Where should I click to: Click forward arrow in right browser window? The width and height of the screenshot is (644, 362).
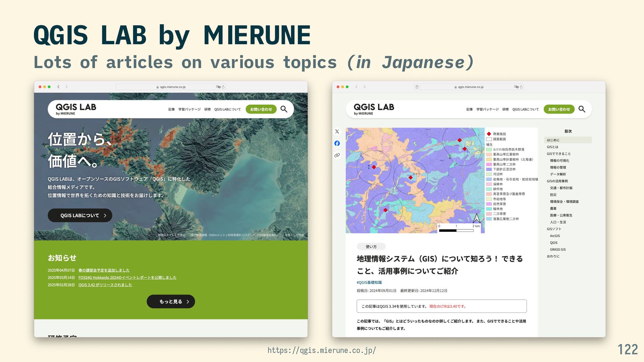365,87
